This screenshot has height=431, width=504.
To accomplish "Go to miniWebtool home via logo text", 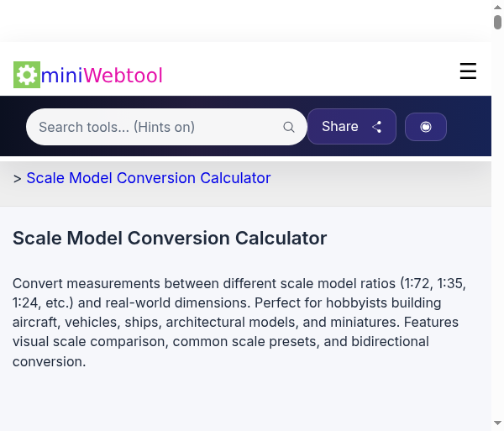I will [102, 76].
